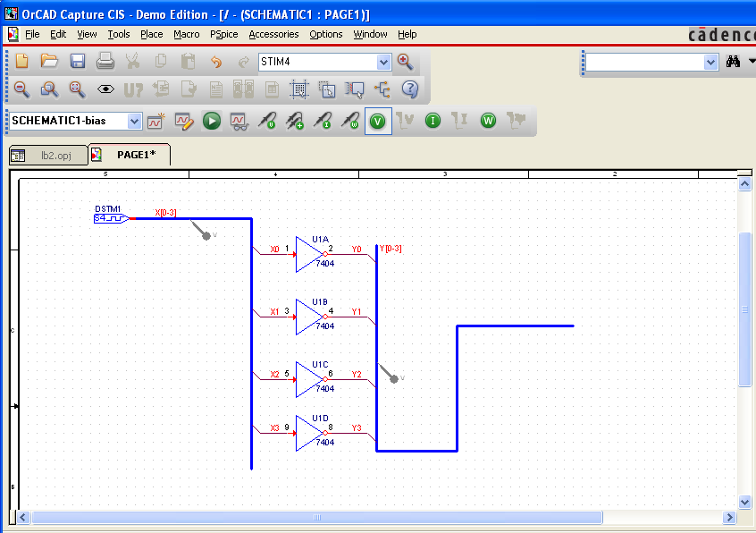Open the Place menu
This screenshot has height=533, width=756.
151,34
